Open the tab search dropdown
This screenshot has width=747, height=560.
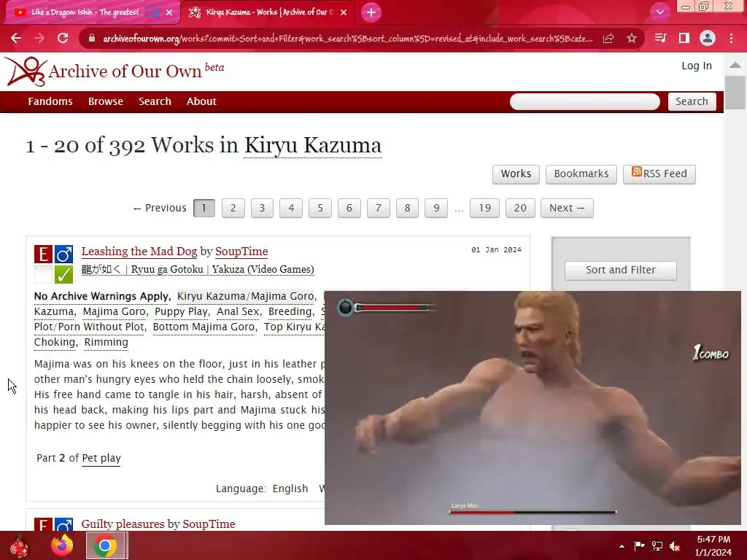point(659,12)
